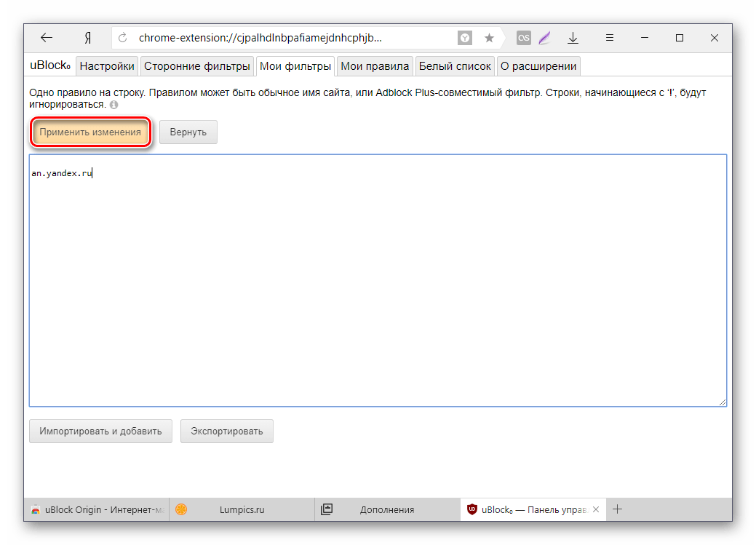The image size is (756, 545).
Task: Switch to the Настройки tab
Action: (107, 66)
